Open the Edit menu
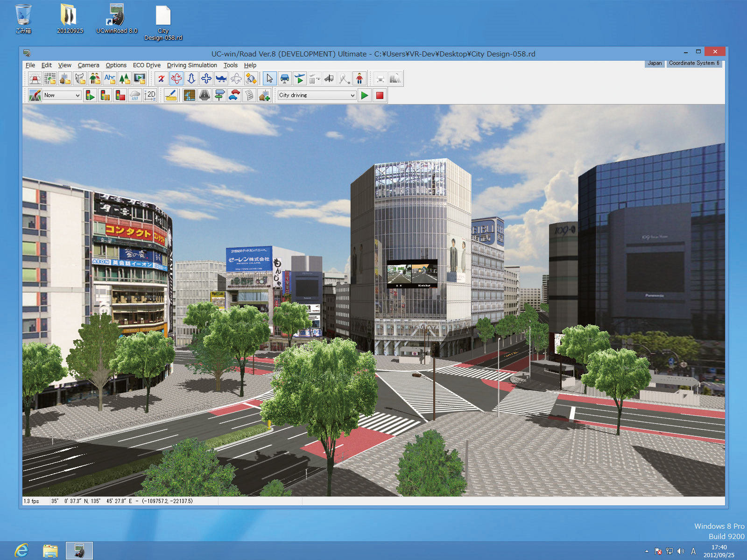Image resolution: width=747 pixels, height=560 pixels. [47, 65]
